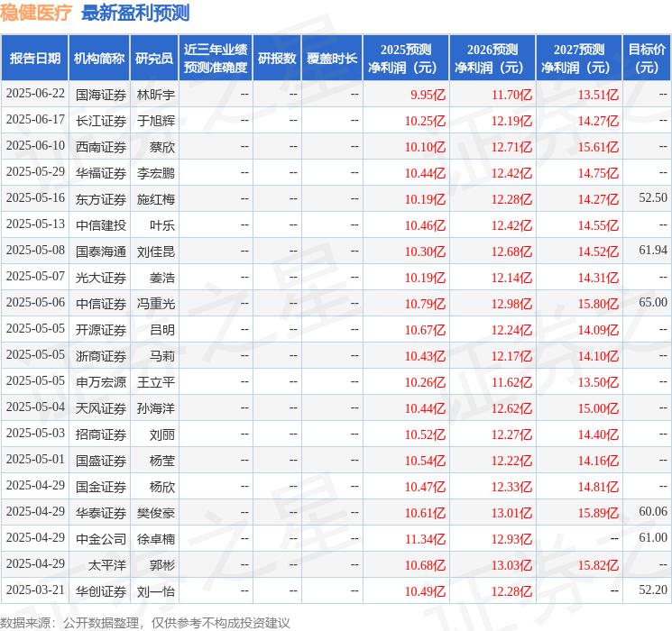
Task: Select the 10.52亿 forecast value
Action: coord(425,434)
